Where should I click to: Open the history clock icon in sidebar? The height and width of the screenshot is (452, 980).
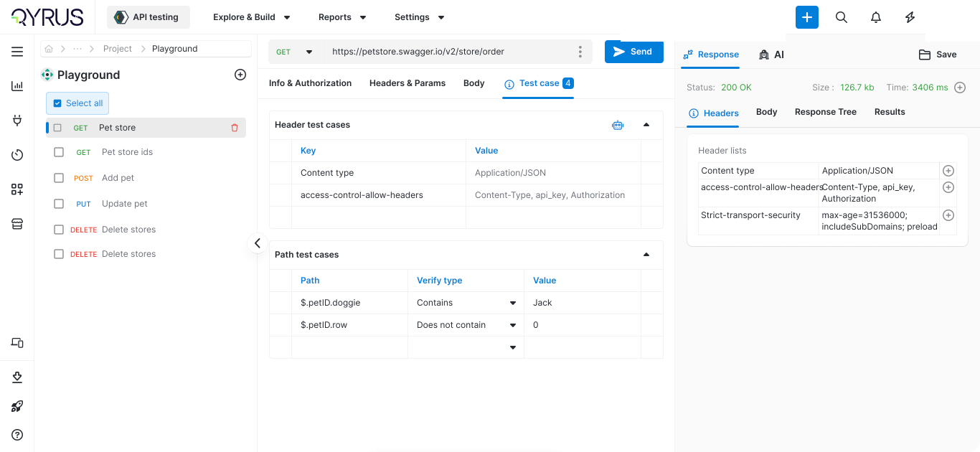(x=17, y=155)
